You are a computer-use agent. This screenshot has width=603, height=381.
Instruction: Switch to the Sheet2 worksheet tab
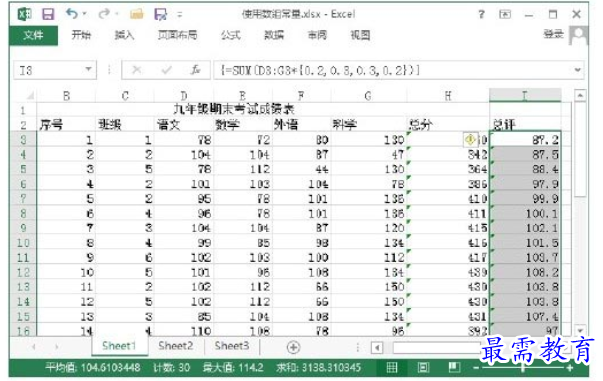click(175, 346)
